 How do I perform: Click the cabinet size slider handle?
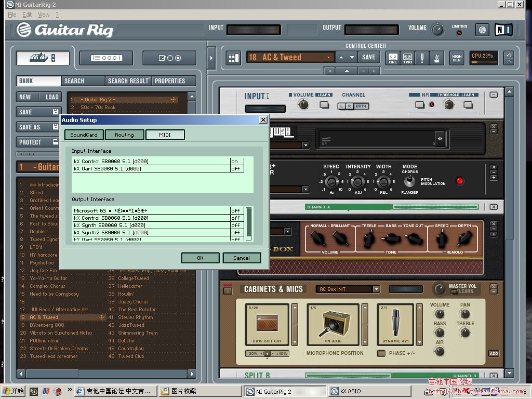click(x=267, y=354)
